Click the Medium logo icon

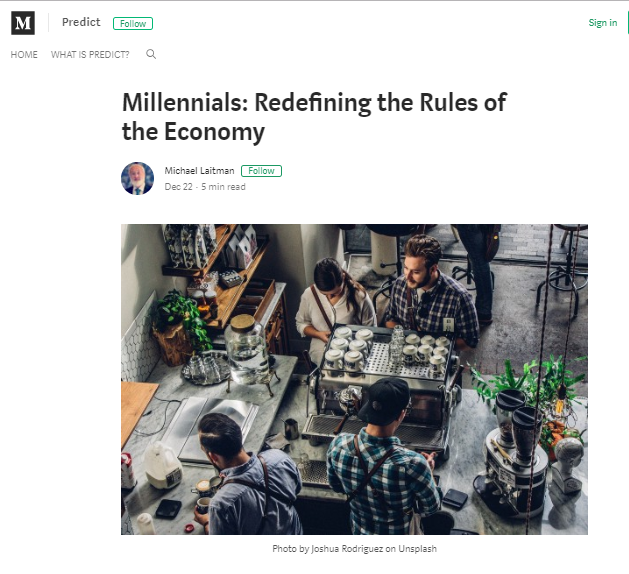tap(23, 22)
